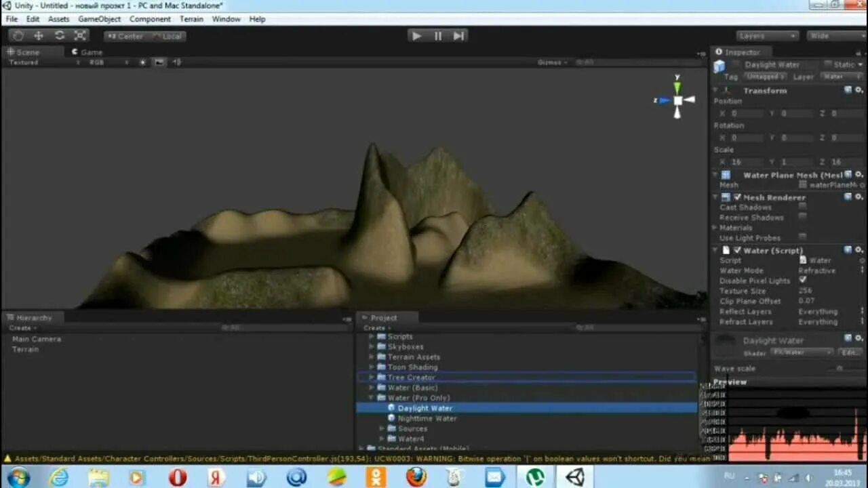
Task: Open the Wide layout dropdown
Action: (837, 36)
